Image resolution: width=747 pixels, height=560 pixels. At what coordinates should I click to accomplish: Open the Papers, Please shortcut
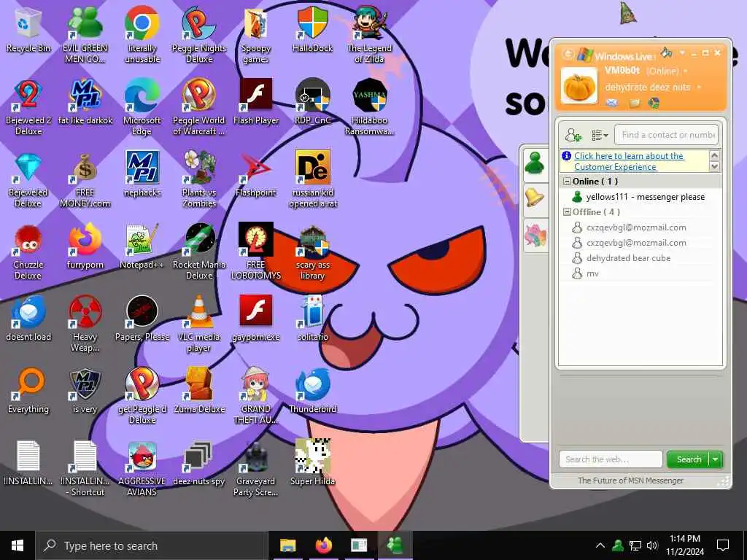pyautogui.click(x=142, y=319)
